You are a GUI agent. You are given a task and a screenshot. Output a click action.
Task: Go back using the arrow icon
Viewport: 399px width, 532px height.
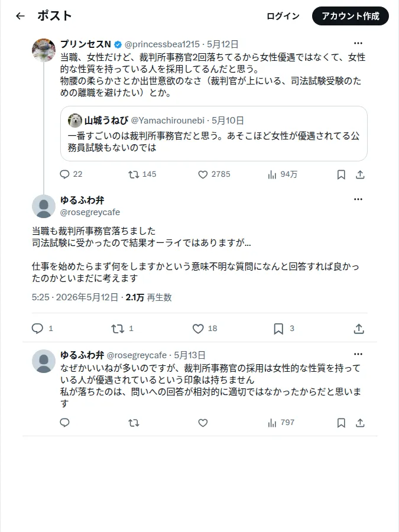point(20,16)
